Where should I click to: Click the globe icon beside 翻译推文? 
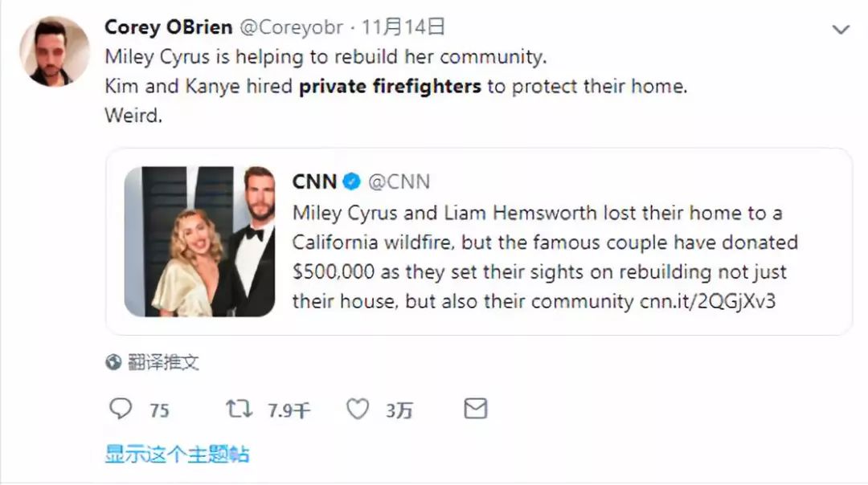tap(114, 362)
